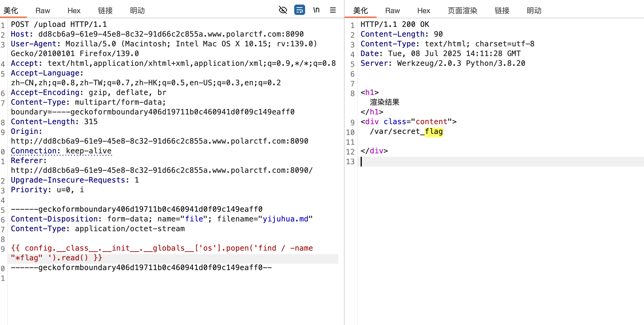Open request 链接 tab
This screenshot has height=325, width=644.
[105, 11]
